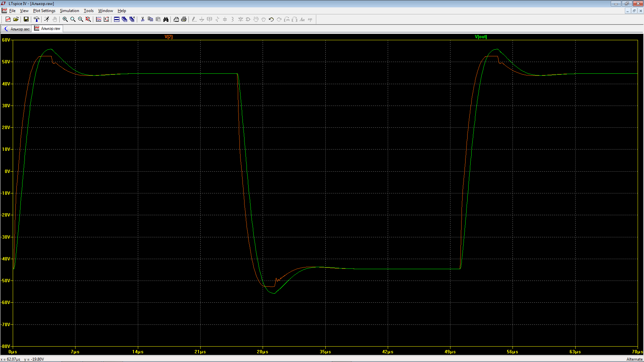Click the Tile Windows horizontally icon

(117, 19)
